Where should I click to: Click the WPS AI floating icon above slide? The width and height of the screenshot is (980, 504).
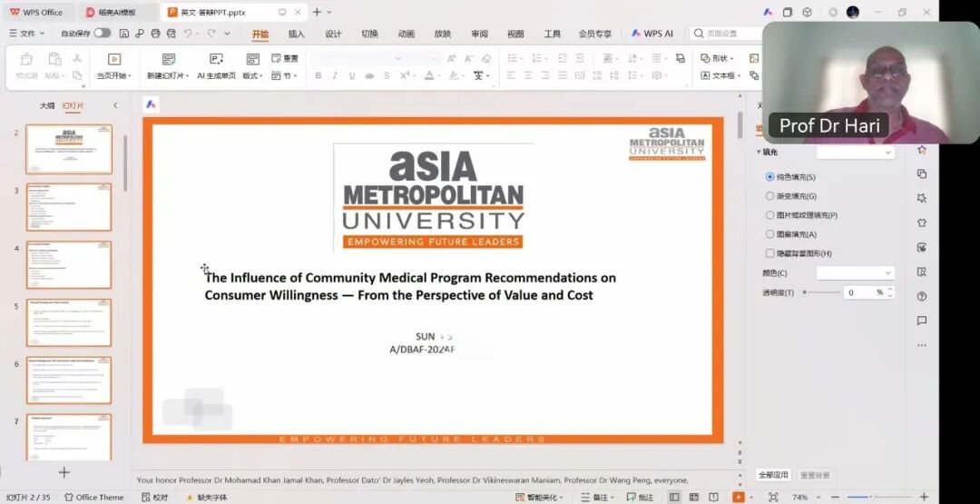pyautogui.click(x=151, y=104)
